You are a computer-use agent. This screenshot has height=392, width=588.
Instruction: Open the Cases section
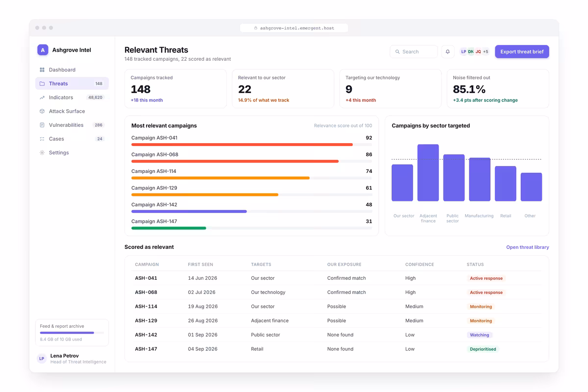(x=72, y=139)
